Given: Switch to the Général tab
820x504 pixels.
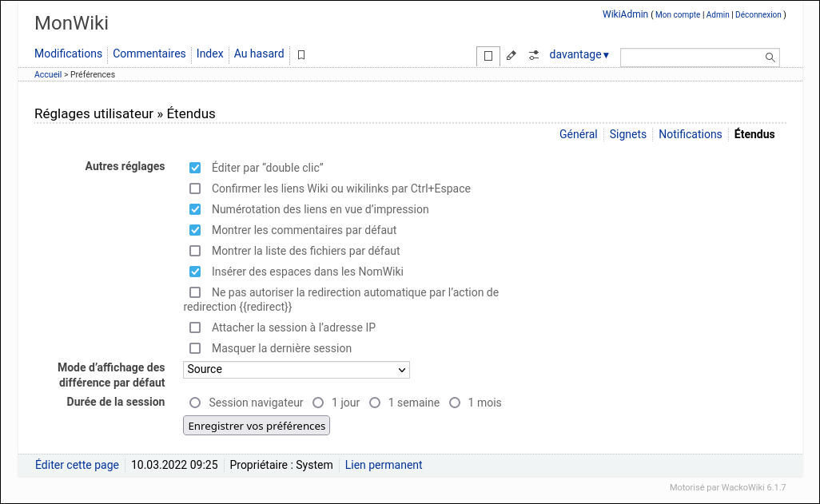Looking at the screenshot, I should point(578,134).
